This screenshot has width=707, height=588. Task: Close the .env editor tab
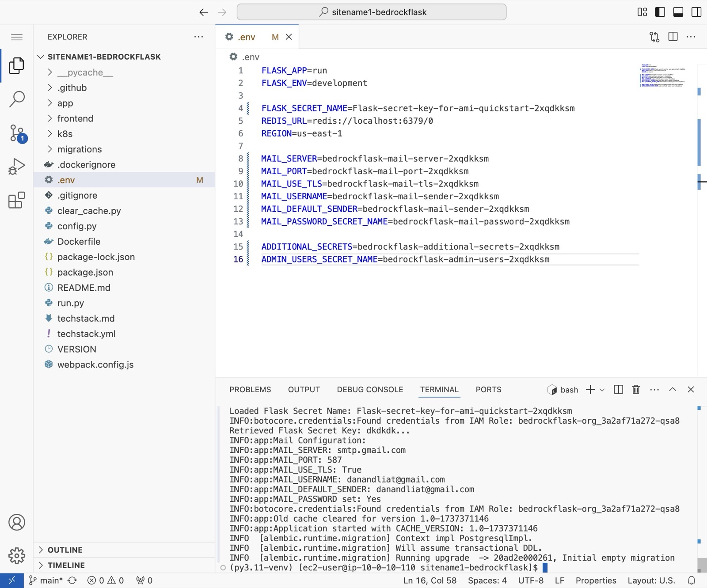click(289, 37)
